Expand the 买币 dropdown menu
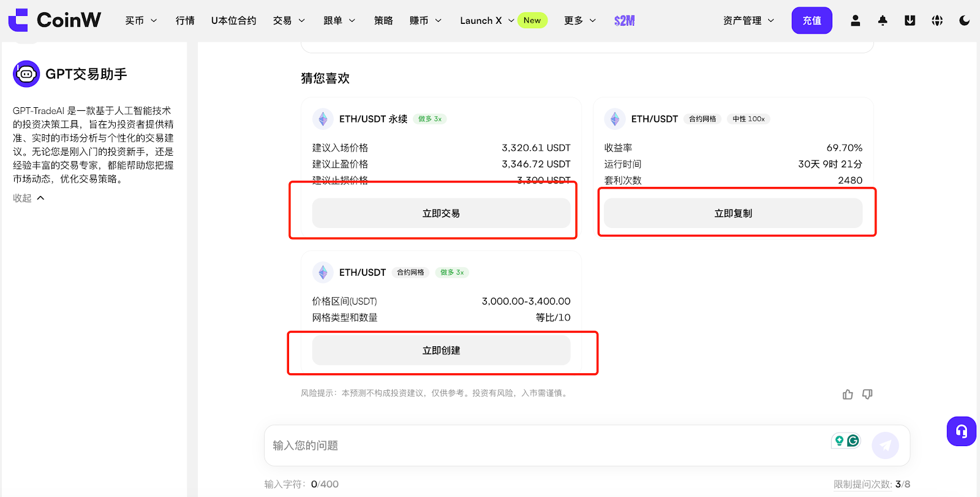 pyautogui.click(x=141, y=21)
